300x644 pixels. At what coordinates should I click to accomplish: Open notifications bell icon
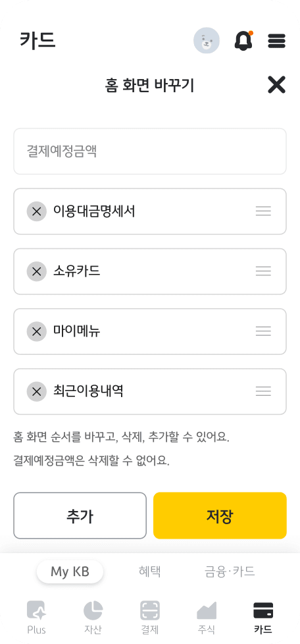(x=243, y=41)
